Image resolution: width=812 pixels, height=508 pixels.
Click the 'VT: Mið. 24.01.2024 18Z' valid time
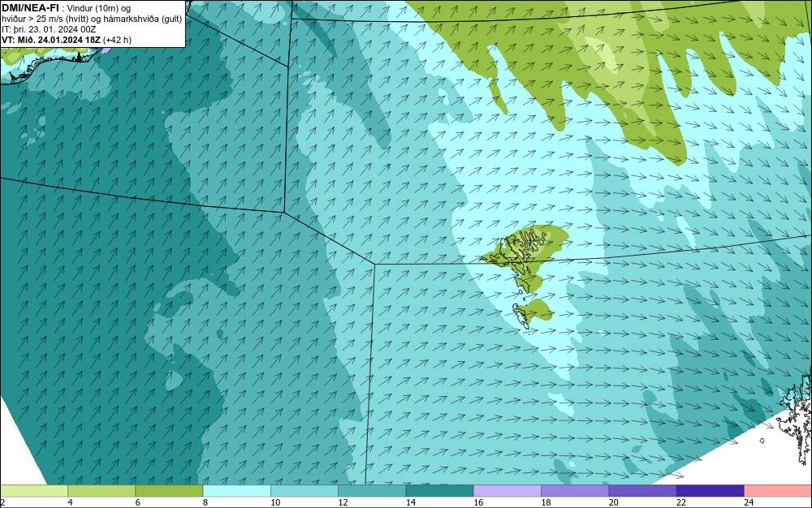tap(51, 40)
